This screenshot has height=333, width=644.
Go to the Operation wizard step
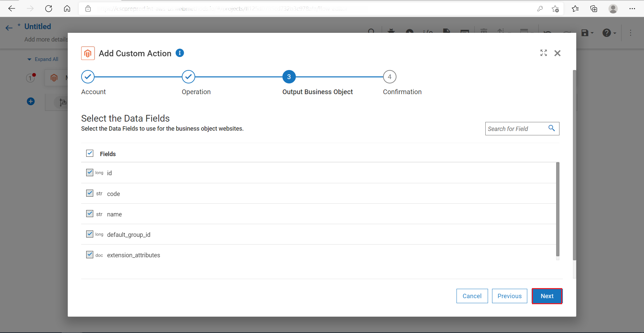[x=189, y=77]
